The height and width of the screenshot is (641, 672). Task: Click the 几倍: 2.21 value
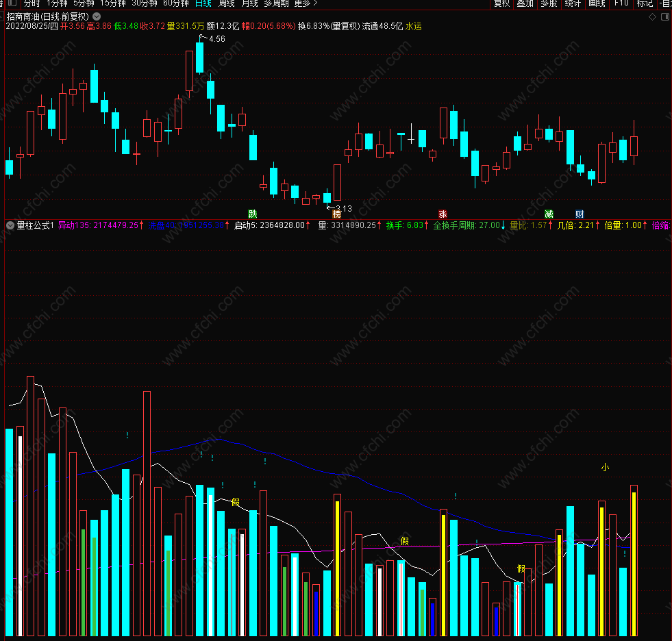tap(575, 225)
